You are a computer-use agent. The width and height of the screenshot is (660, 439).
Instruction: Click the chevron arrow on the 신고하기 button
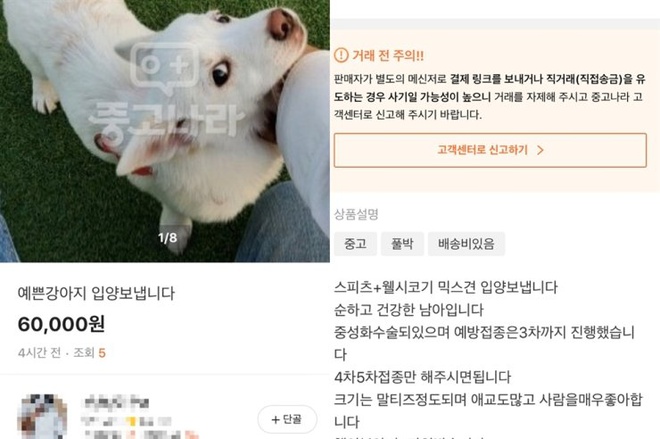(540, 150)
